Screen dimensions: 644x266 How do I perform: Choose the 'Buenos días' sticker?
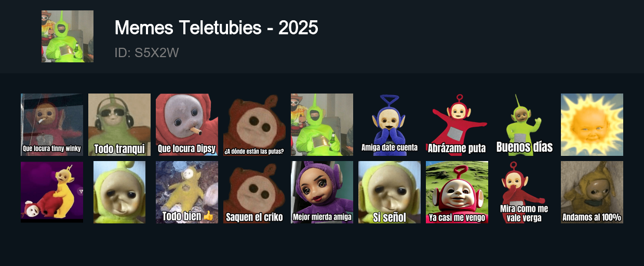[525, 125]
